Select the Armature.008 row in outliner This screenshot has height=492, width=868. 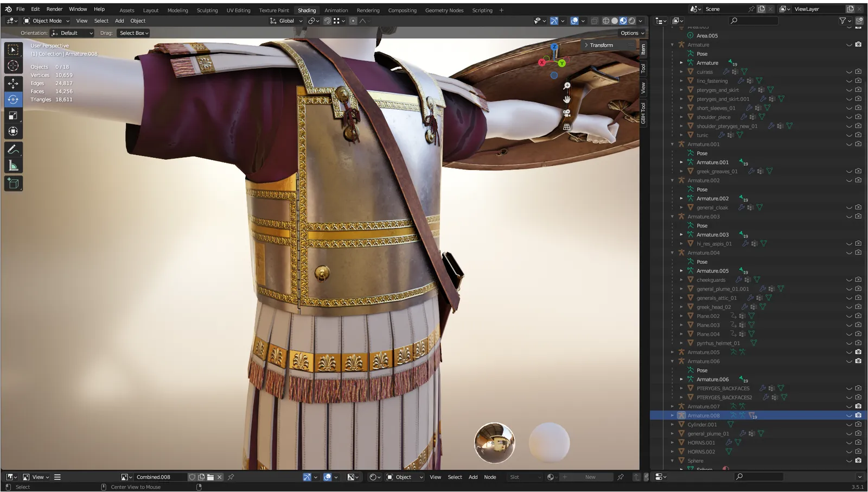[758, 415]
